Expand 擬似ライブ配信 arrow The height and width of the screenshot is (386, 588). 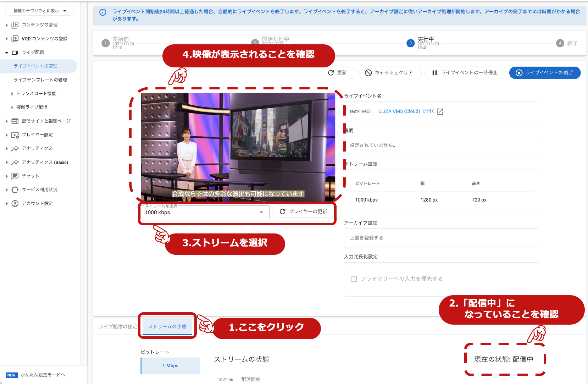pos(12,107)
